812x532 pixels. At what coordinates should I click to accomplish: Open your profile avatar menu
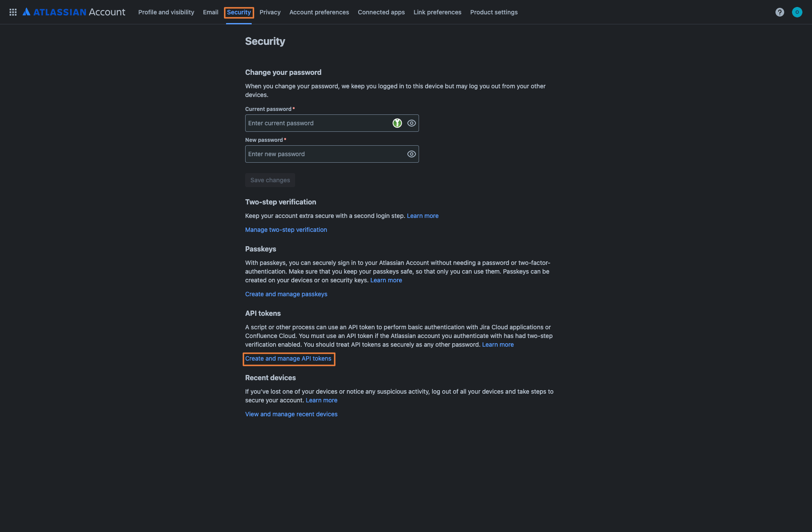pos(797,12)
